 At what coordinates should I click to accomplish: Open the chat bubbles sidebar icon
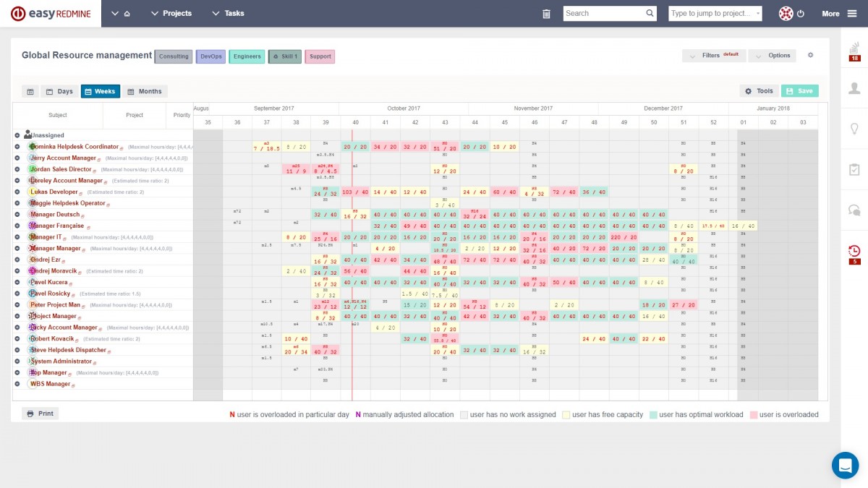tap(854, 210)
